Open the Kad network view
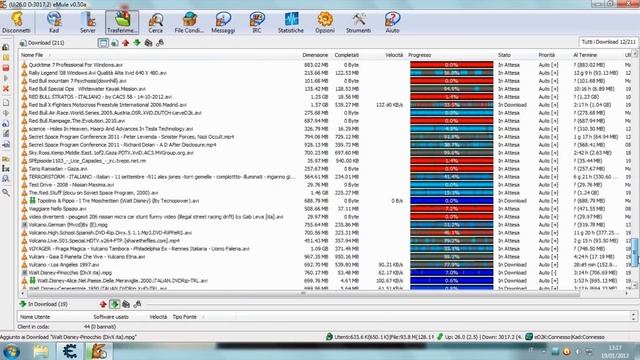This screenshot has height=360, width=640. (x=54, y=22)
